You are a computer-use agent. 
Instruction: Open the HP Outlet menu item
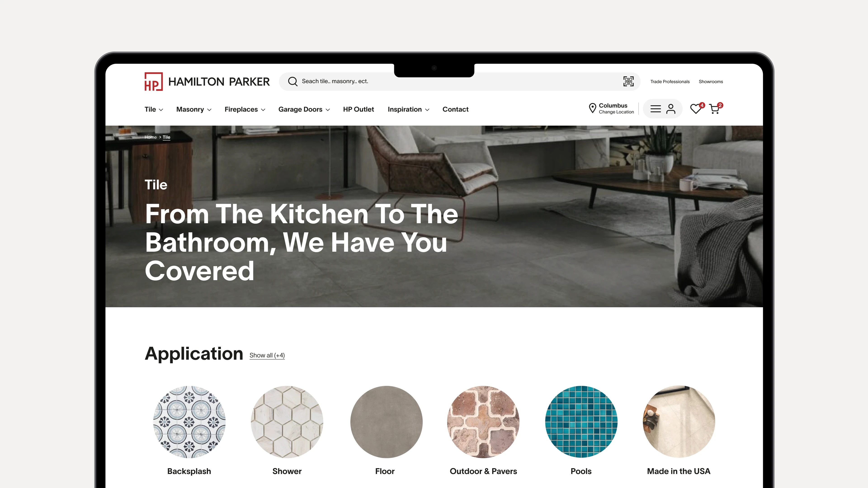(x=359, y=109)
